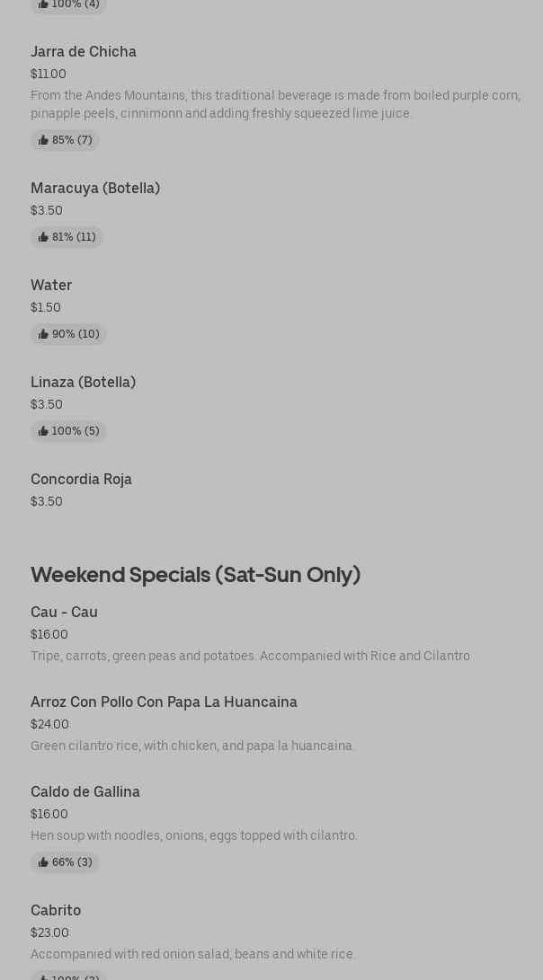Select Arroz Con Pollo Con Papa La Huancaina
Screen dimensions: 543x980
tap(164, 702)
